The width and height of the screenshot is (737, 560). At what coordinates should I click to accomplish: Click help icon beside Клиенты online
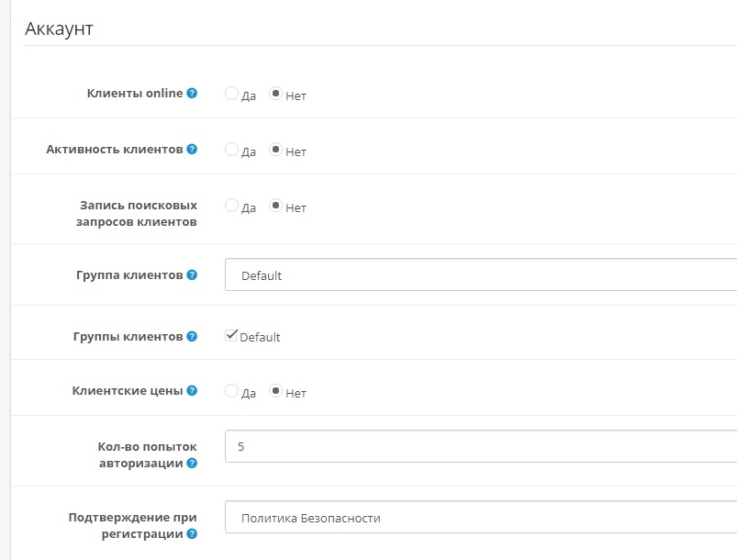(192, 94)
